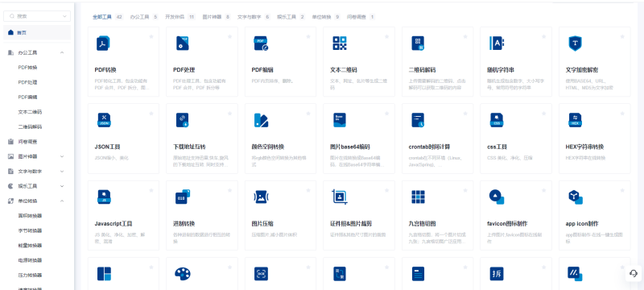Open the search box dropdown arrow

point(64,16)
